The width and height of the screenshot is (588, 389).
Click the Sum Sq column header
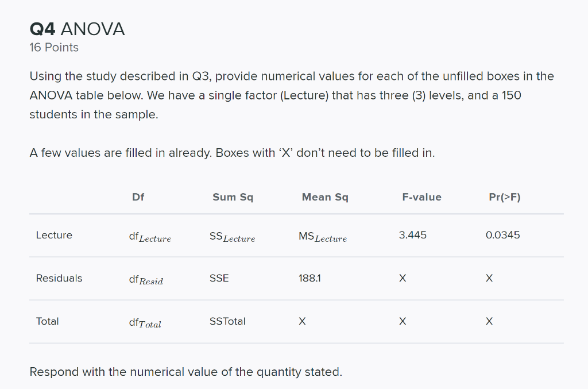click(233, 197)
